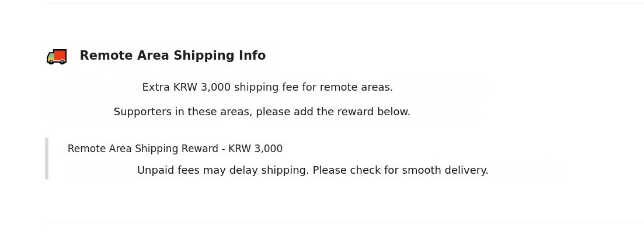
Task: Click the "Supporters in these areas" sentence
Action: click(262, 112)
